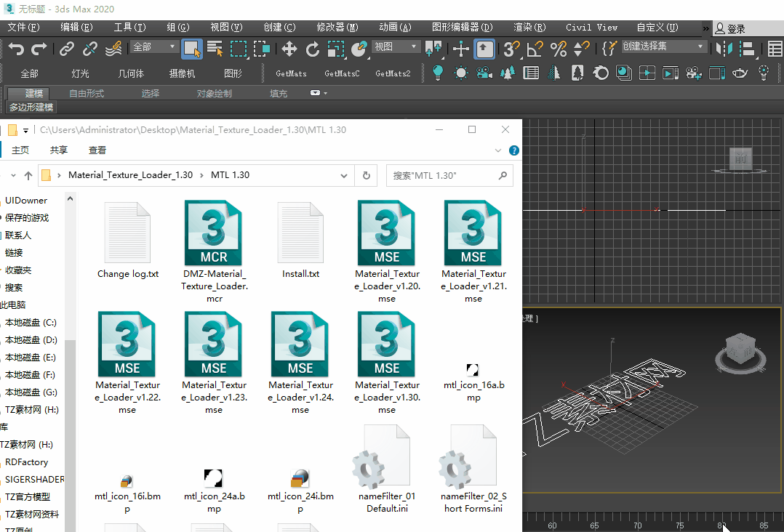Viewport: 784px width, 532px height.
Task: Open Edit Named Selection Sets
Action: click(x=609, y=49)
